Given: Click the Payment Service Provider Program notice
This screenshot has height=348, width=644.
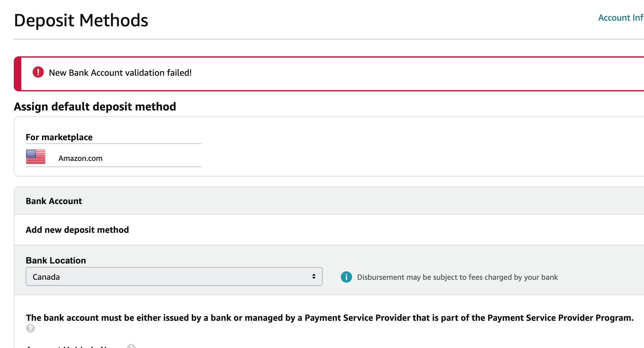Looking at the screenshot, I should [x=330, y=318].
